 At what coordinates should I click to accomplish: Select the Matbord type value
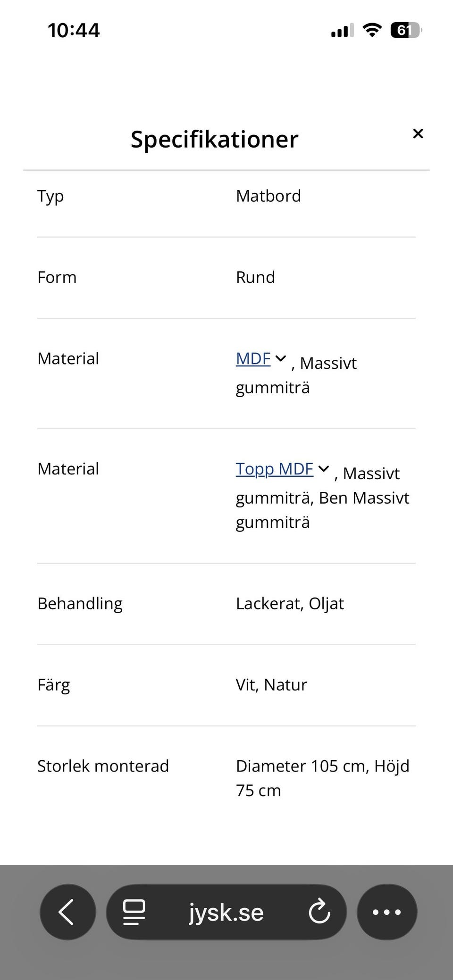coord(268,196)
